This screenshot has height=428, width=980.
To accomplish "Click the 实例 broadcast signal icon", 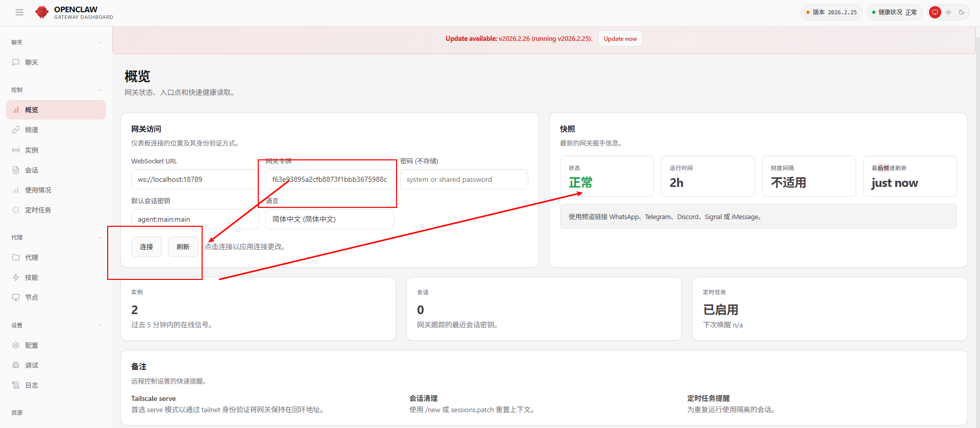I will coord(16,150).
